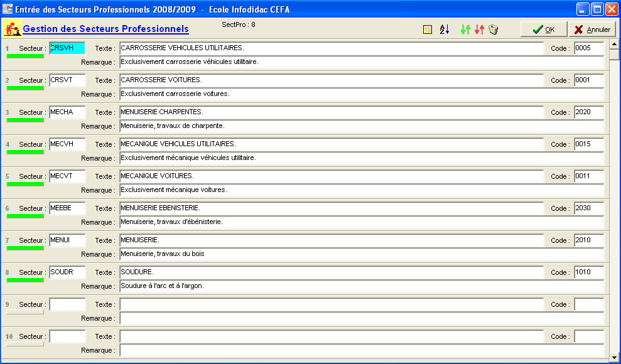Click the worker icon beside Gestion title
The height and width of the screenshot is (364, 621).
(x=13, y=29)
